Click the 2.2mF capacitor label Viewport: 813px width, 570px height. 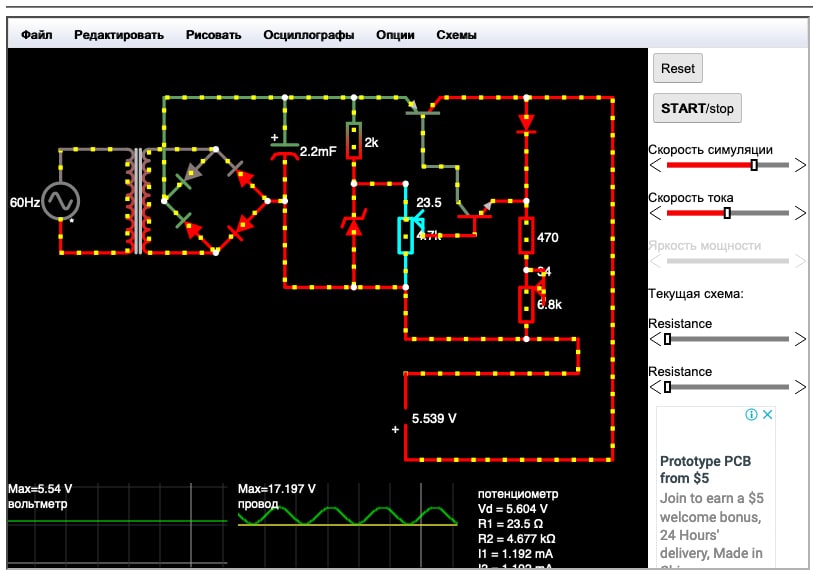tap(318, 151)
